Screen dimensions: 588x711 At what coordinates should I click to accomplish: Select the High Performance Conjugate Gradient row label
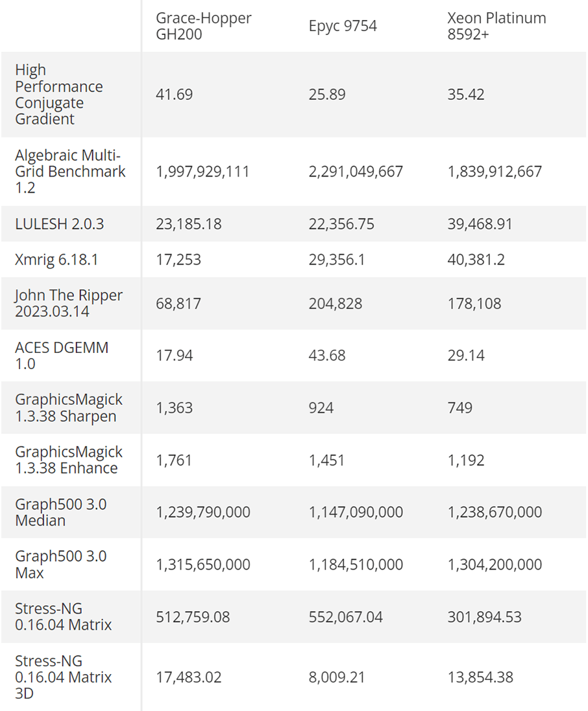click(59, 95)
